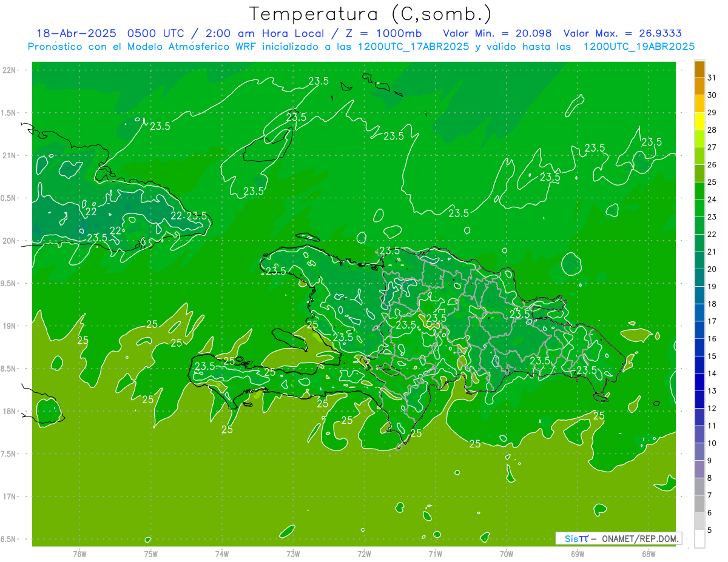Click the '76W' longitude label
Viewport: 728px width, 562px height.
[79, 554]
